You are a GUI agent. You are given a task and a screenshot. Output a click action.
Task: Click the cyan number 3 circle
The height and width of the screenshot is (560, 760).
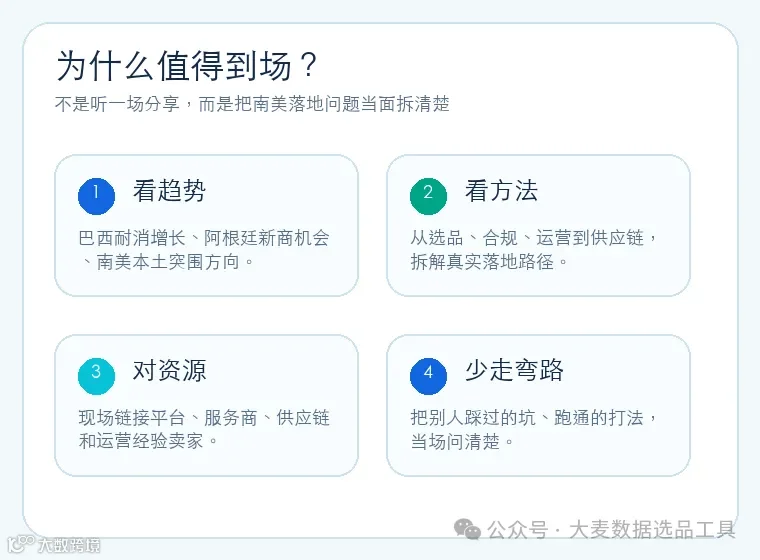click(96, 376)
